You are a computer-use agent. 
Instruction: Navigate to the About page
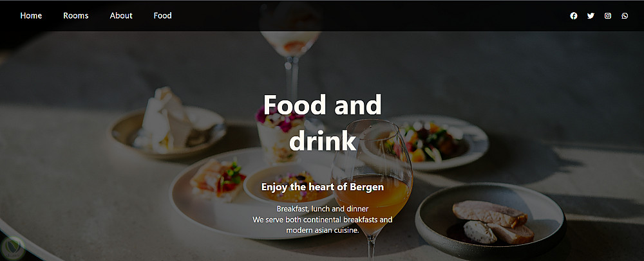121,15
